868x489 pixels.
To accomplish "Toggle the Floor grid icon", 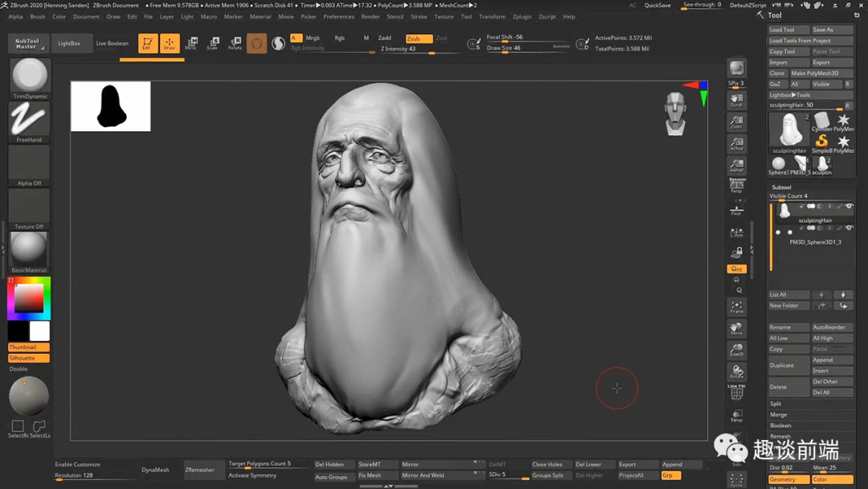I will 736,210.
